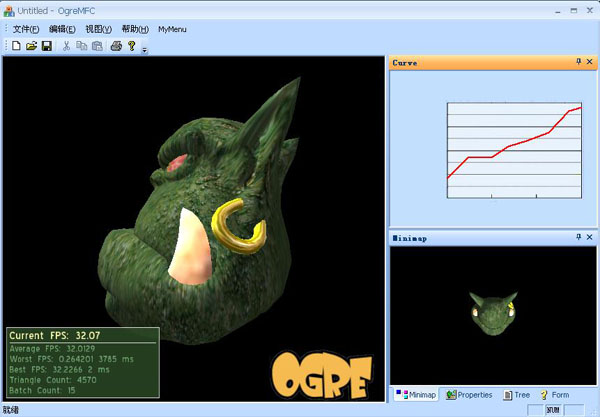Pin the Minimap panel
Image resolution: width=600 pixels, height=417 pixels.
pos(579,237)
